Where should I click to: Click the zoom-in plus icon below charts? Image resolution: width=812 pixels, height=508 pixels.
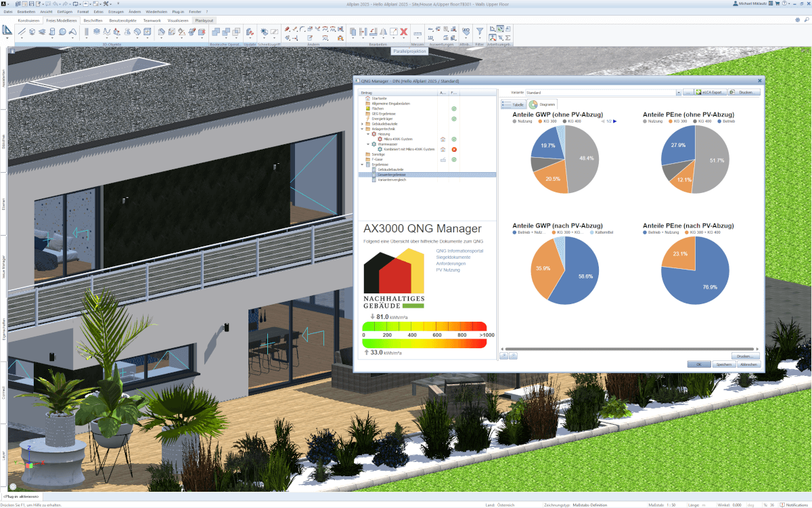pos(503,356)
